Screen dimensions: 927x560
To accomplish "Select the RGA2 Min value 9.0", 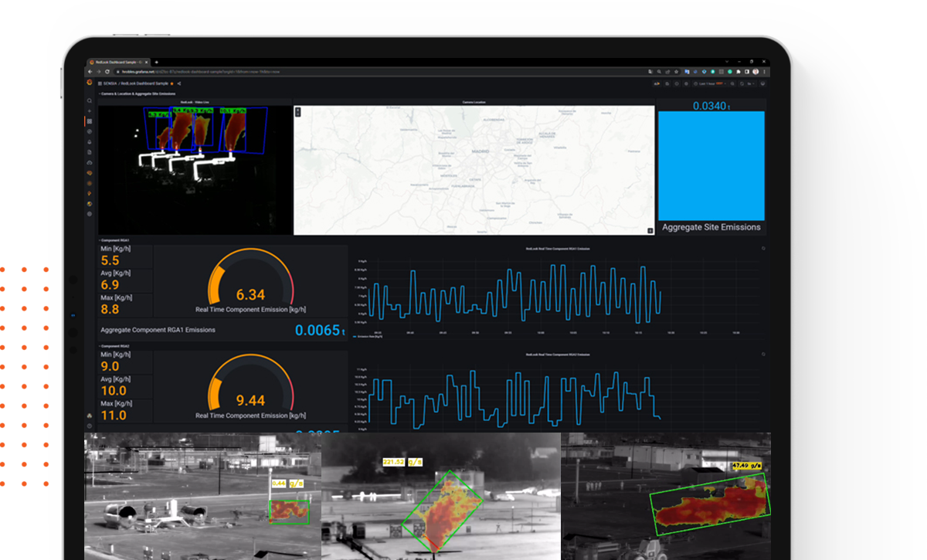I will [x=110, y=367].
